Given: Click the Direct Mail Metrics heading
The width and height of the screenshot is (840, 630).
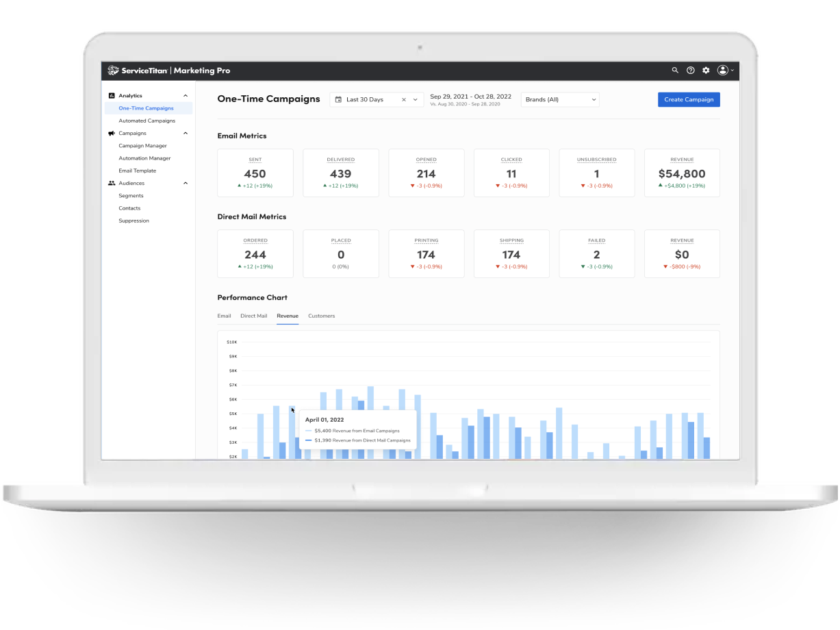Looking at the screenshot, I should [252, 217].
